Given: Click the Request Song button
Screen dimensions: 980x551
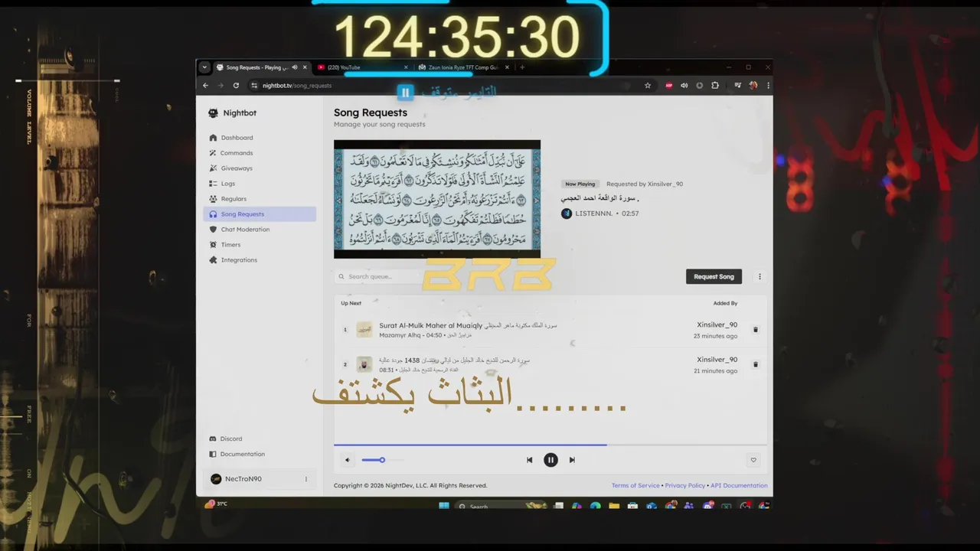Looking at the screenshot, I should pyautogui.click(x=714, y=276).
